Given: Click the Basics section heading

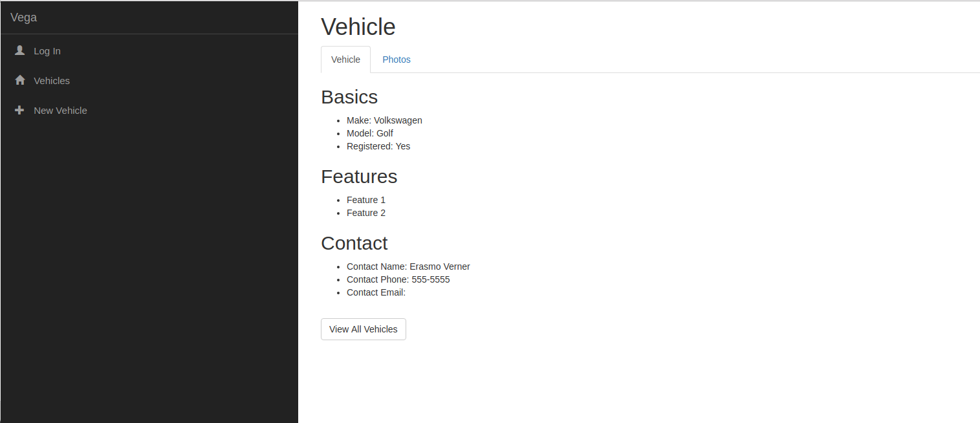Looking at the screenshot, I should point(349,96).
